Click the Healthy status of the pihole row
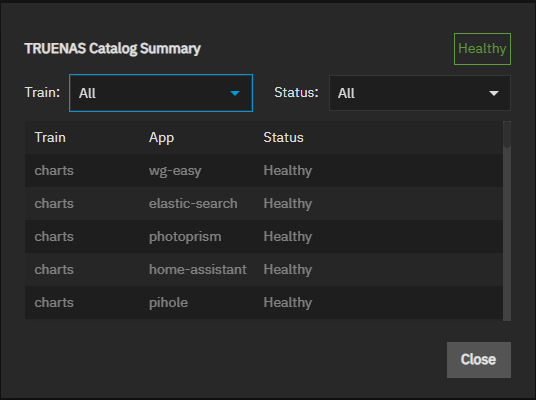536x400 pixels. 287,303
